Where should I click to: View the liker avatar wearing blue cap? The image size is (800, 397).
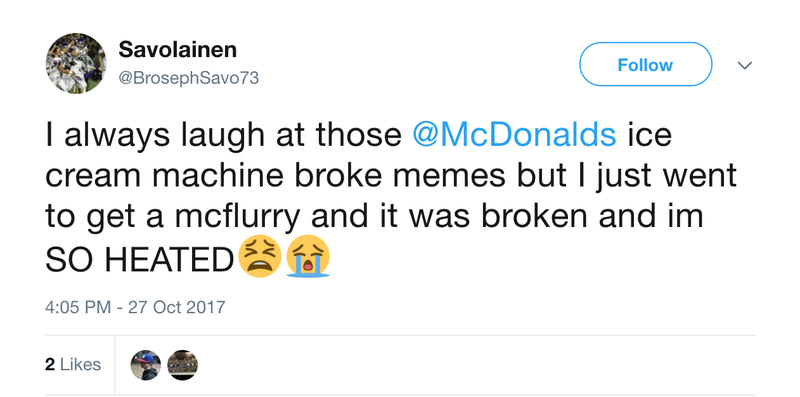[x=146, y=365]
